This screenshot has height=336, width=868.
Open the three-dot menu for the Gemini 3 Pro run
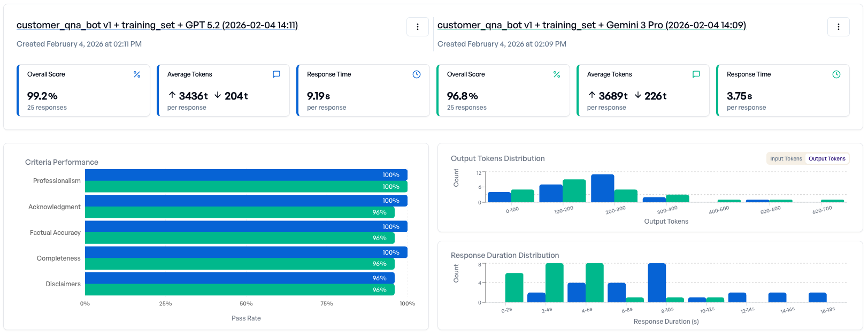click(x=839, y=27)
